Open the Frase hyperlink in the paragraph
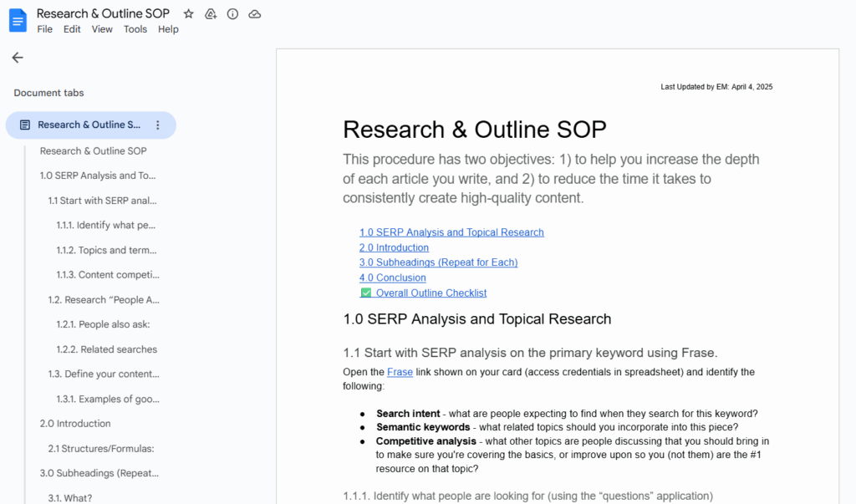 click(400, 372)
